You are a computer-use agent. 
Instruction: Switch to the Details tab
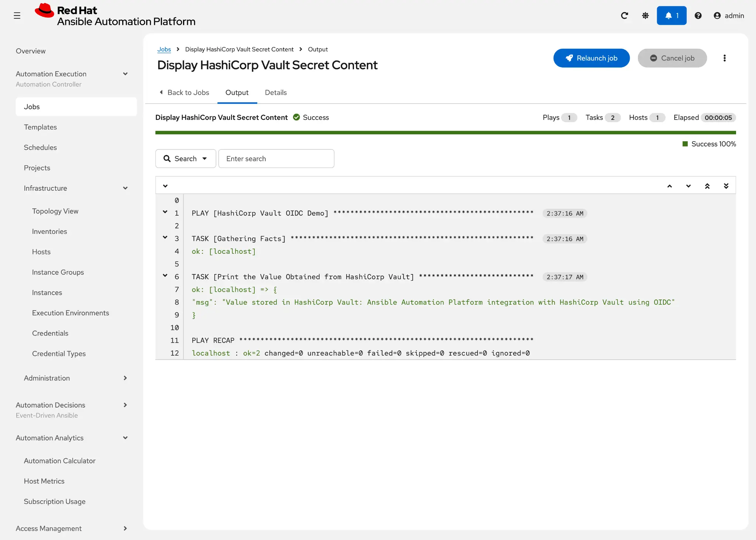coord(276,93)
